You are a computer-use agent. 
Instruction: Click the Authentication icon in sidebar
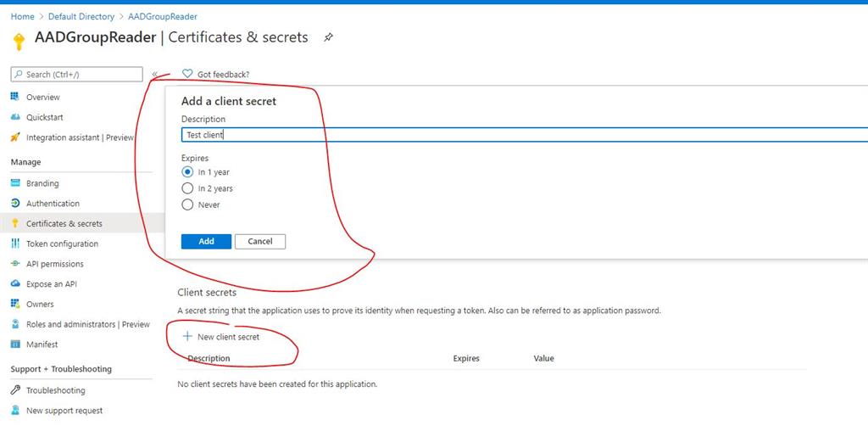point(15,204)
